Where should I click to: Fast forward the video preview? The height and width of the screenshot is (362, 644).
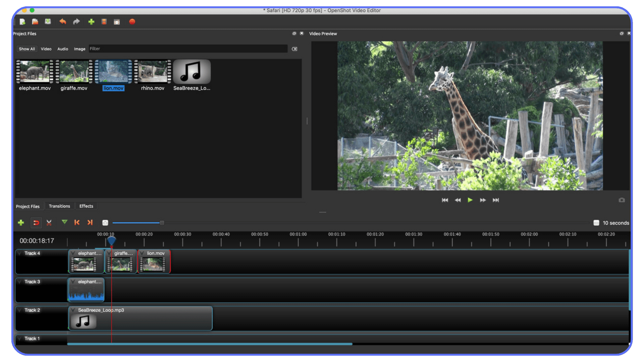(x=483, y=200)
